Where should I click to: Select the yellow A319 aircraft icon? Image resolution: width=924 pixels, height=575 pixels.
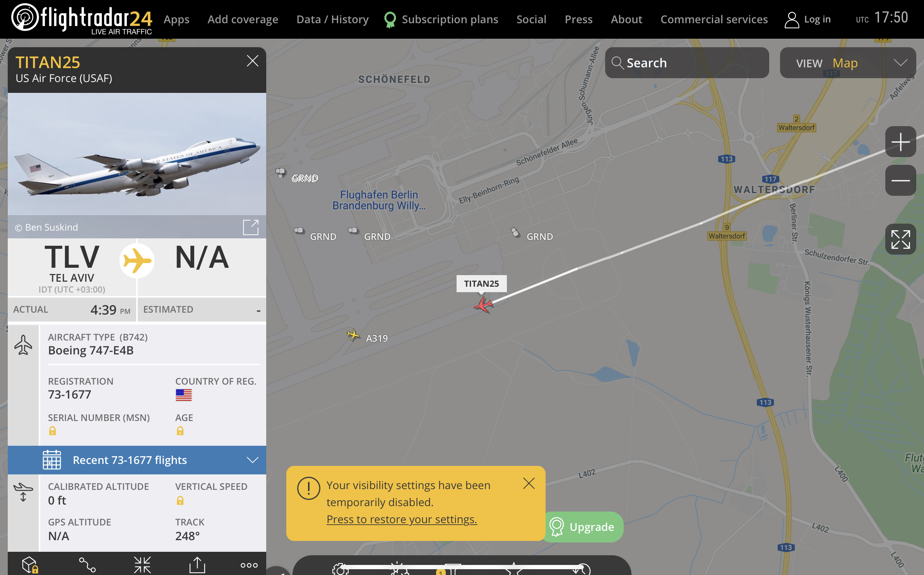(352, 335)
